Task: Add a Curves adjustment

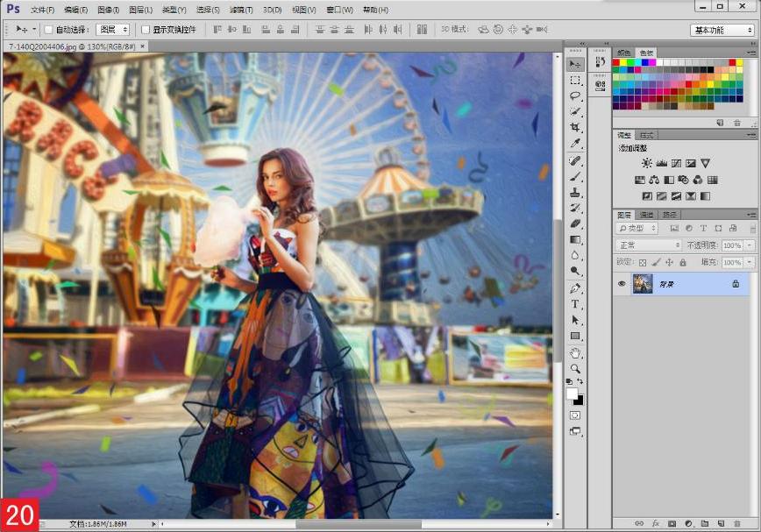Action: [x=676, y=163]
